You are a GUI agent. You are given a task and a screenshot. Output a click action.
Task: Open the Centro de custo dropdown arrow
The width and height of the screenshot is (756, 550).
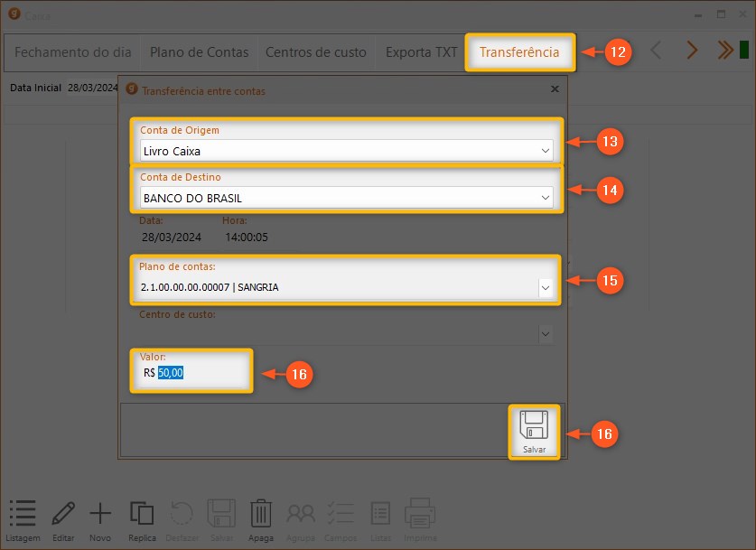[546, 333]
